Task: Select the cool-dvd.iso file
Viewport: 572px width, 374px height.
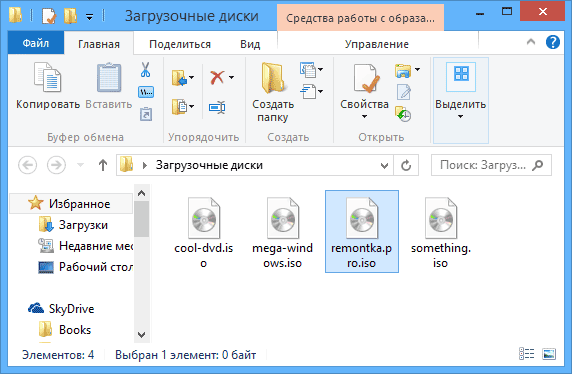Action: pos(204,232)
